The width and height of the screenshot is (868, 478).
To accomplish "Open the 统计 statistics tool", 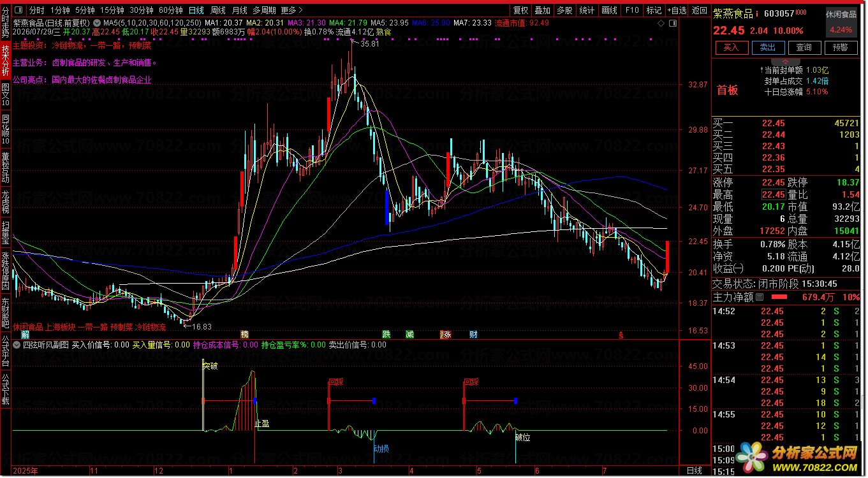I will 587,10.
